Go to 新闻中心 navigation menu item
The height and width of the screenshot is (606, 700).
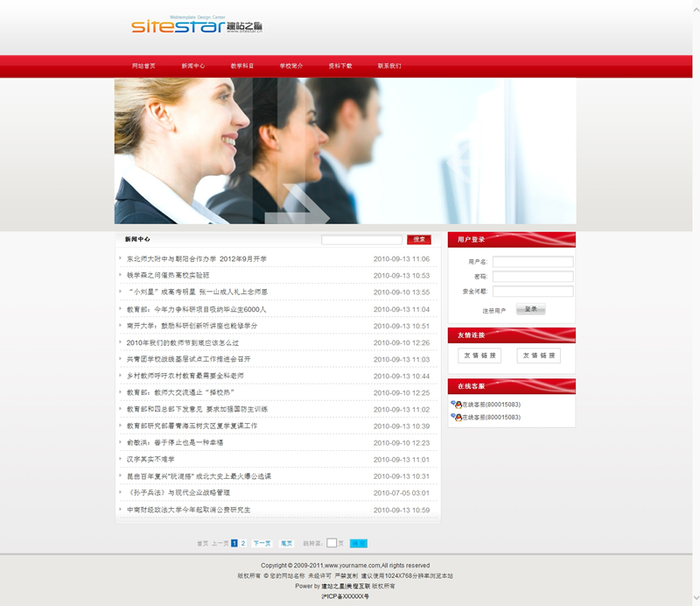pos(193,66)
